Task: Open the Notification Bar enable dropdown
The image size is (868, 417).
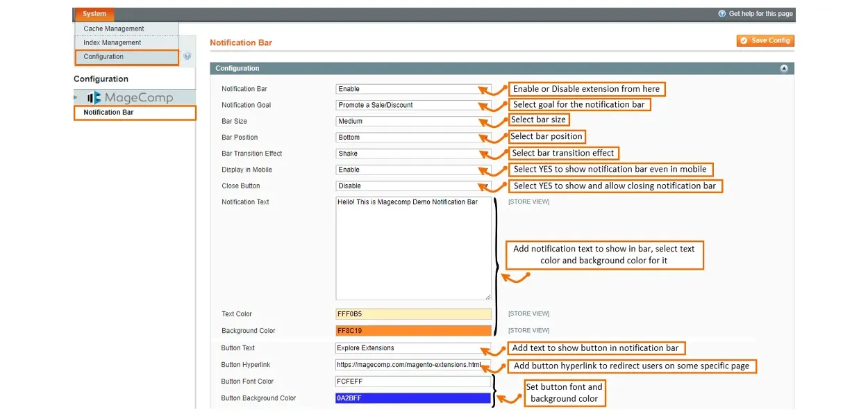Action: pyautogui.click(x=412, y=89)
